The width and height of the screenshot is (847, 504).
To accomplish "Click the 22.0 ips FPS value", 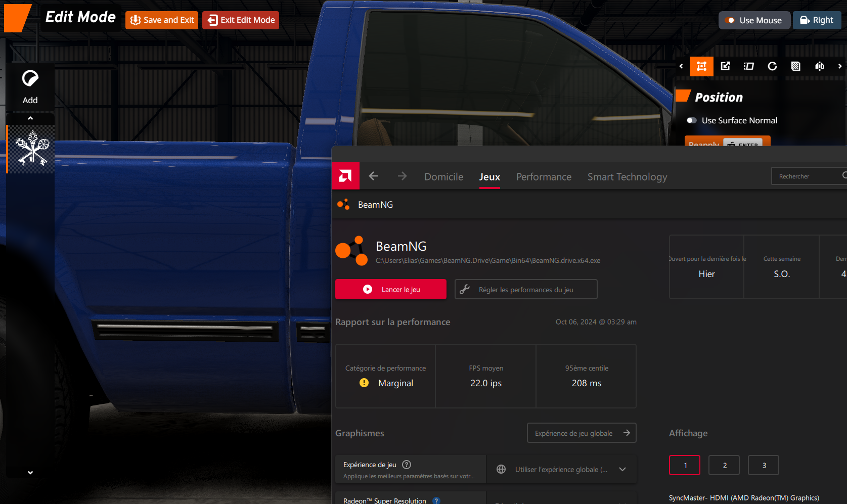I will (x=486, y=383).
